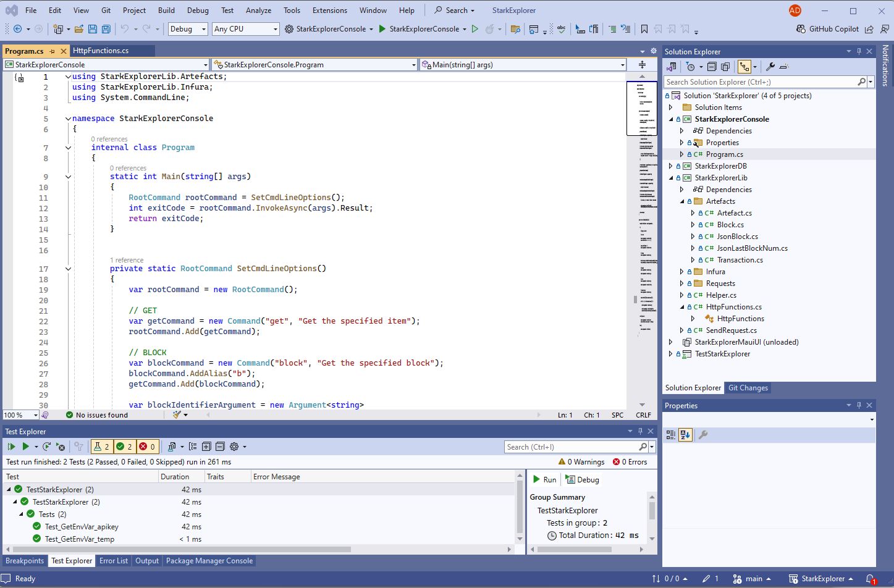Click the Navigate Backward arrow icon
Screen dimensions: 894x588
(x=17, y=29)
